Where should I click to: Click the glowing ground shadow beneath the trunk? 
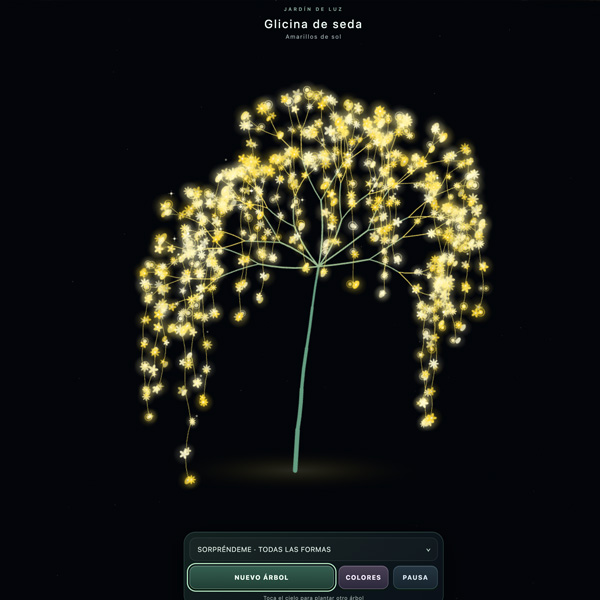tap(297, 471)
